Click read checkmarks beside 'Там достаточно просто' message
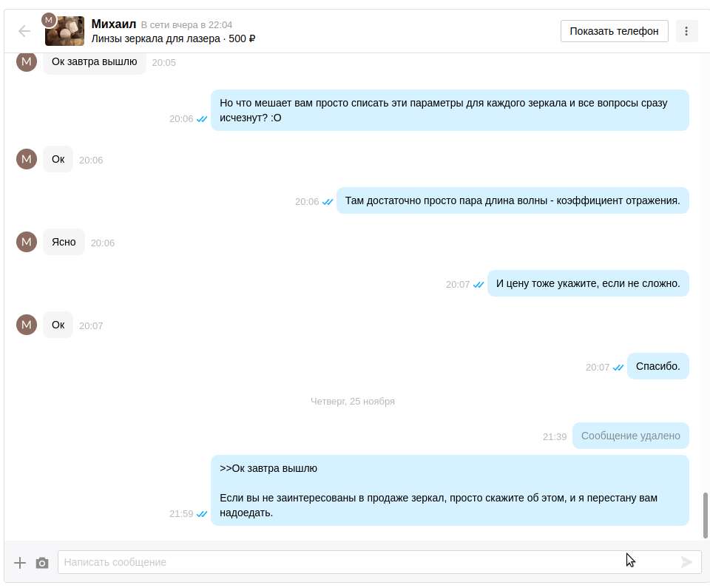This screenshot has width=710, height=588. [x=328, y=202]
